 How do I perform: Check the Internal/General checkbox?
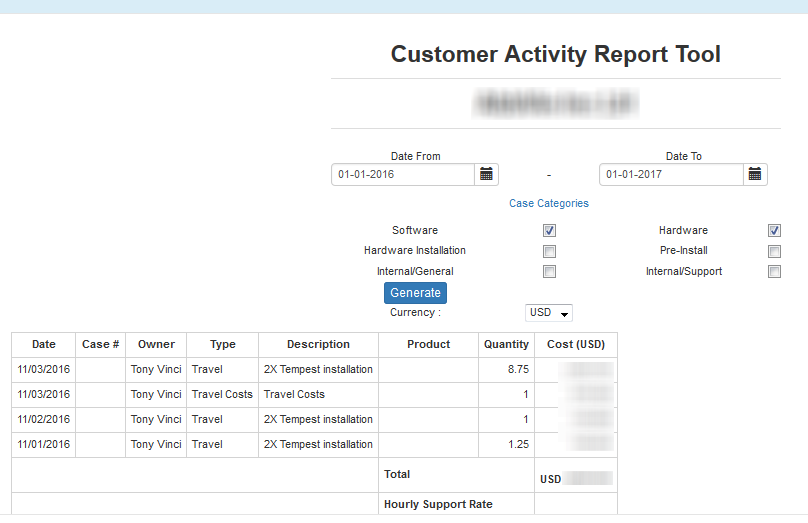pyautogui.click(x=549, y=272)
